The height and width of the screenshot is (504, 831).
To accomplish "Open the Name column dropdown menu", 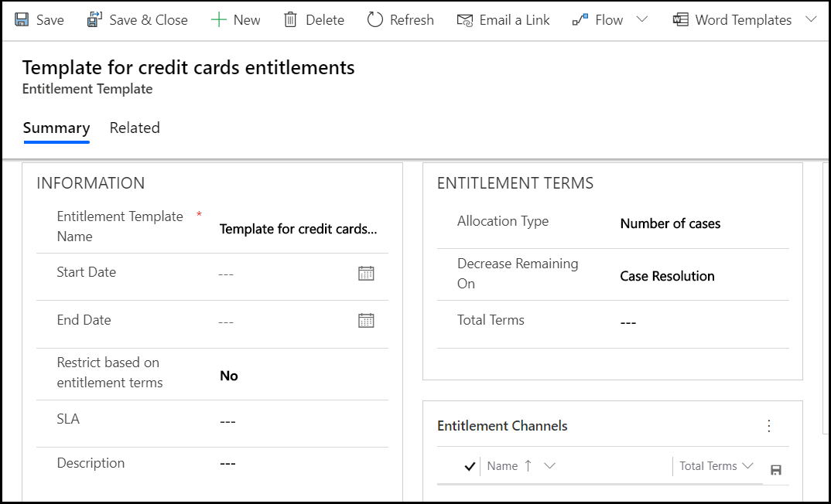I will (x=549, y=466).
